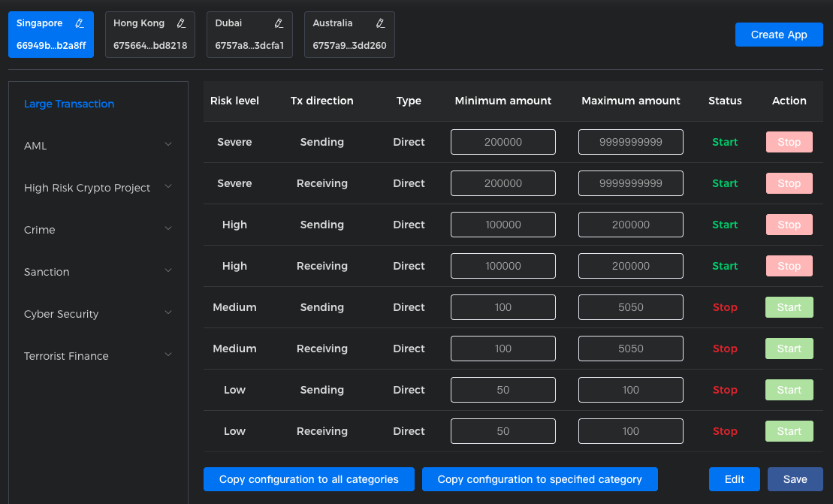Image resolution: width=833 pixels, height=504 pixels.
Task: Edit the Singapore app name pencil icon
Action: pyautogui.click(x=80, y=23)
